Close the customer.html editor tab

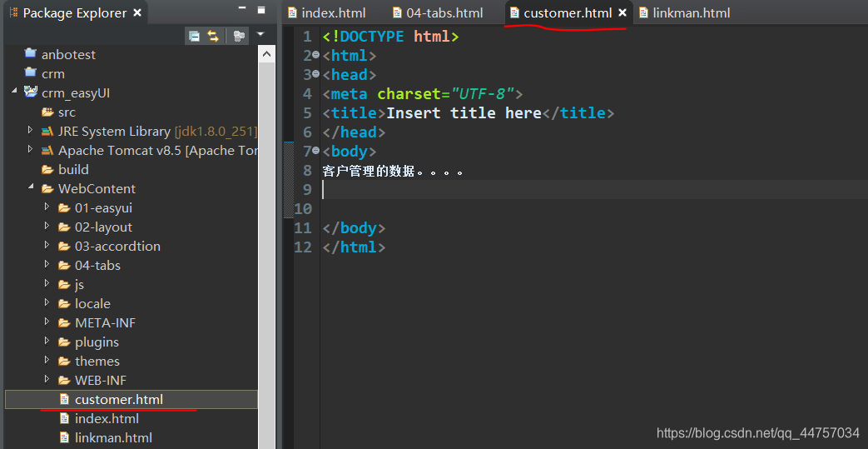tap(622, 12)
